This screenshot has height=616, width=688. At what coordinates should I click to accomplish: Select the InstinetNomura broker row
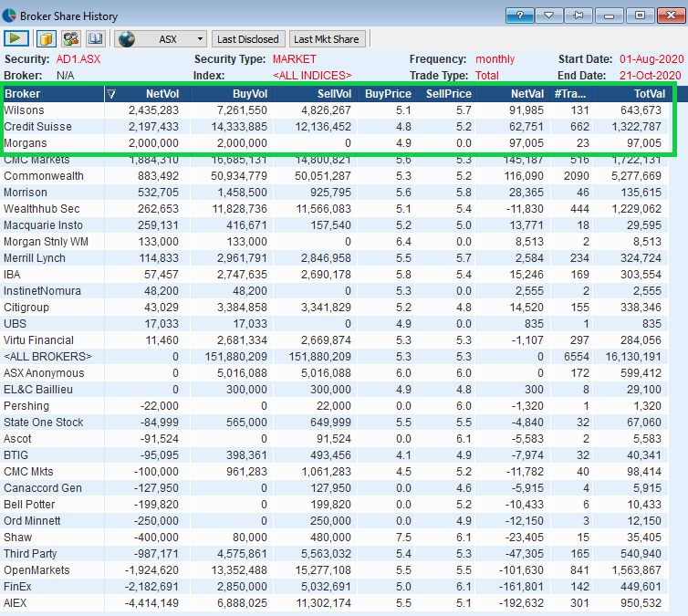click(336, 291)
